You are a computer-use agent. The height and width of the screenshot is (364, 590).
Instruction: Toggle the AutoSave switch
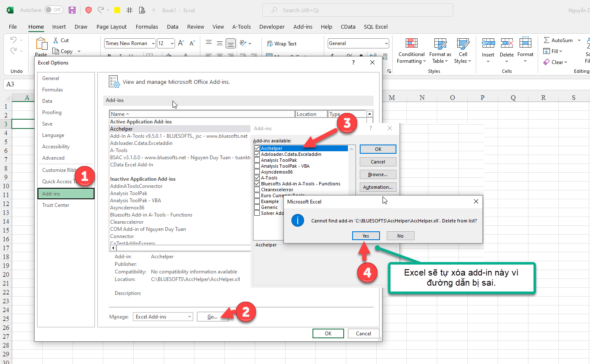coord(54,10)
